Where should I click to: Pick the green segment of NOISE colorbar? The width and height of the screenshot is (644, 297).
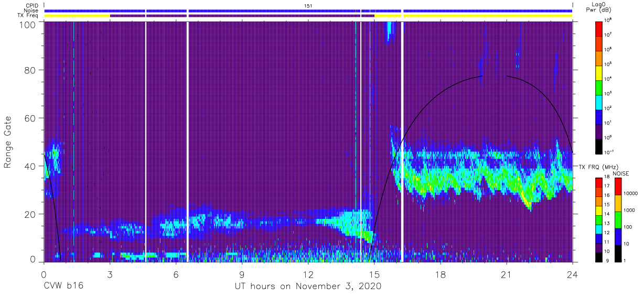(x=618, y=220)
